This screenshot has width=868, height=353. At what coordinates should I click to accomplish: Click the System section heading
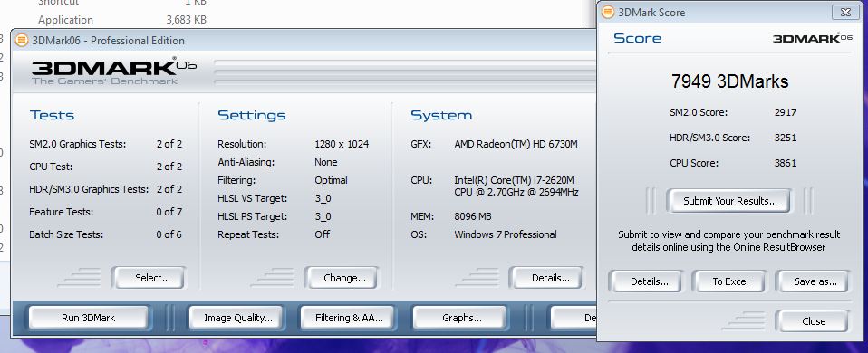point(441,115)
